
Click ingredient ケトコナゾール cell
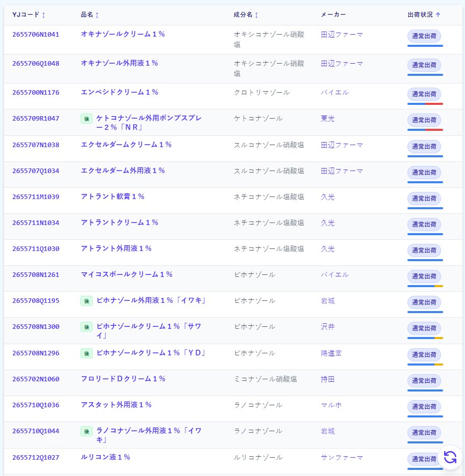coord(258,119)
